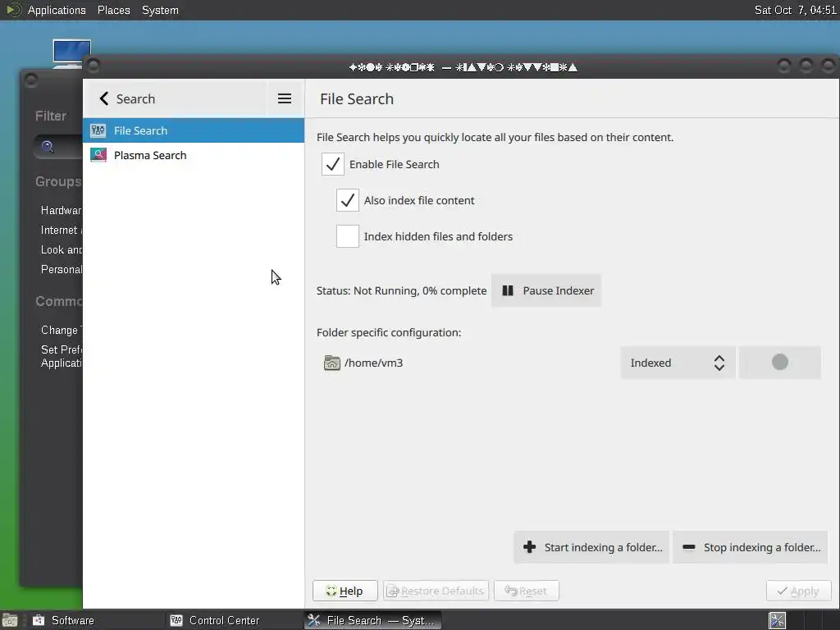
Task: Click the filter search field in Control Center
Action: (59, 146)
